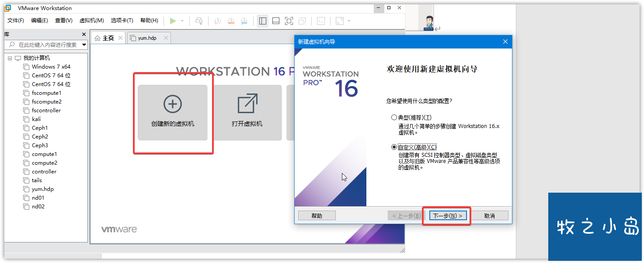This screenshot has height=263, width=644.
Task: Open the 文件(F) menu
Action: (16, 21)
